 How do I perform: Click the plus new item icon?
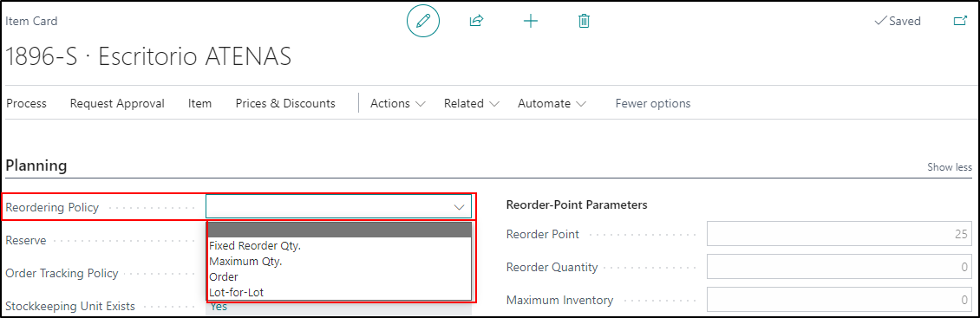coord(531,22)
